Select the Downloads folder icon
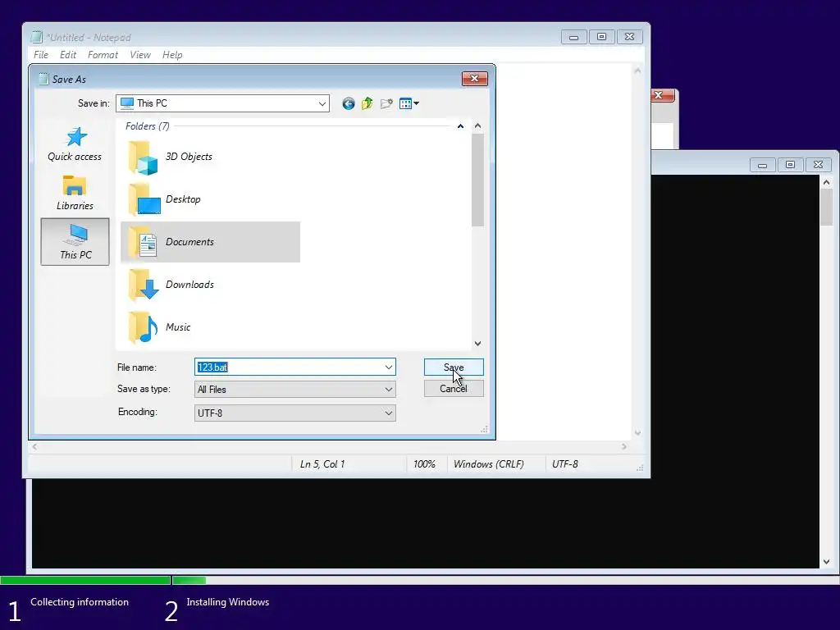 pos(144,285)
